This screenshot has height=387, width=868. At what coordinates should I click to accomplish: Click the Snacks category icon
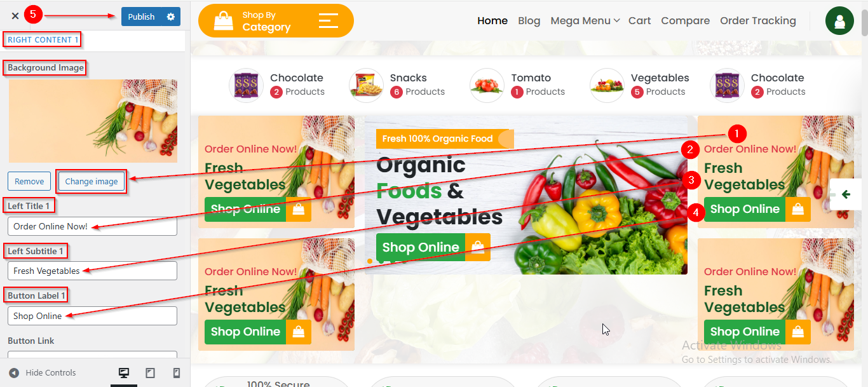pyautogui.click(x=366, y=85)
